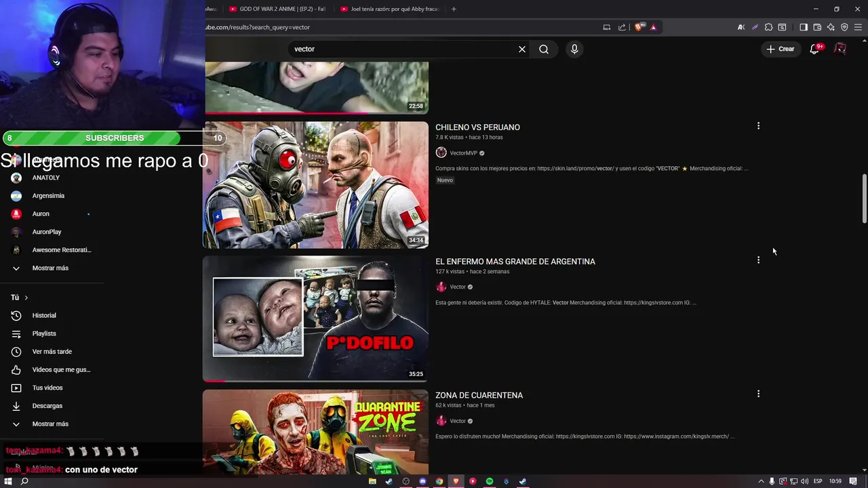Open Brave VPN shield icon
This screenshot has height=488, width=868.
click(x=844, y=27)
